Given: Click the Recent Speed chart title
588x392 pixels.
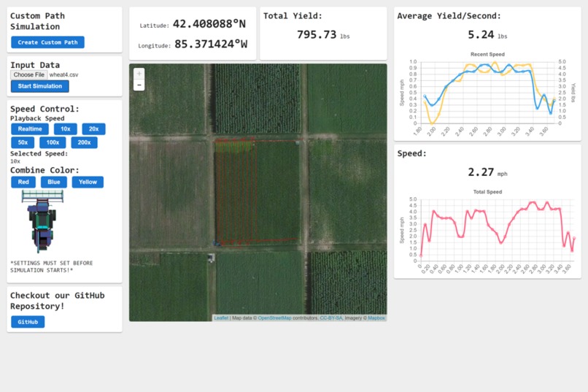Looking at the screenshot, I should tap(487, 55).
